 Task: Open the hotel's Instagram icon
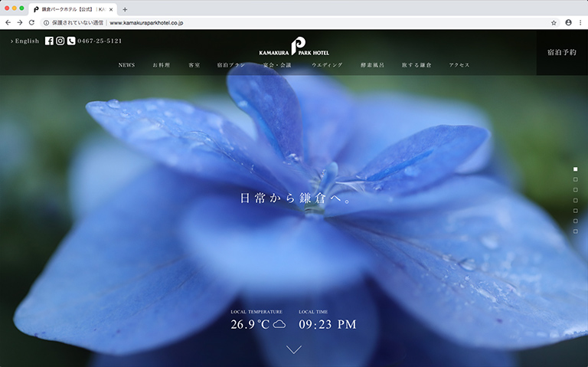pyautogui.click(x=60, y=41)
